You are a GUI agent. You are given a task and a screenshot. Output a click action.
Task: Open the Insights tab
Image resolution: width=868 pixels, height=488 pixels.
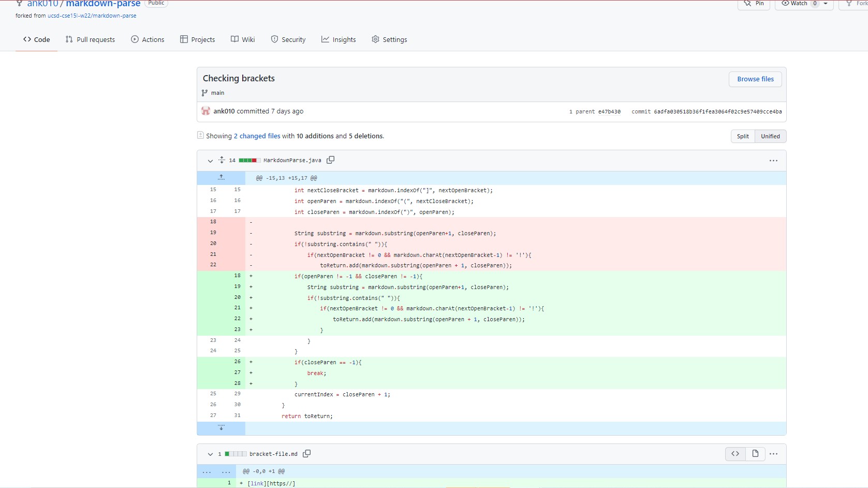click(339, 39)
